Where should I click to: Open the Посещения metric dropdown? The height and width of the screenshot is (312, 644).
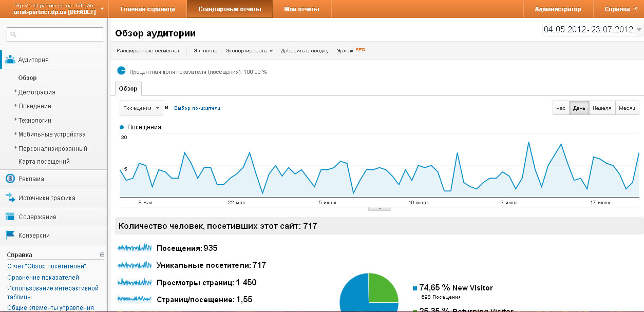point(141,108)
